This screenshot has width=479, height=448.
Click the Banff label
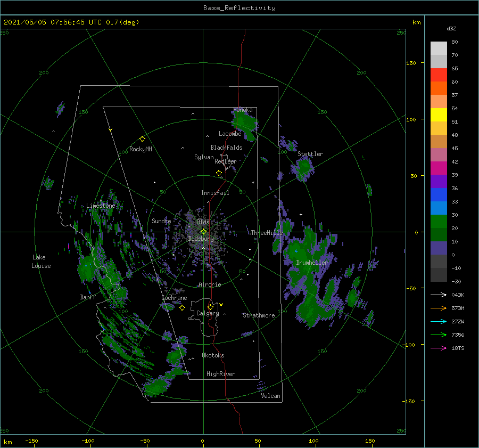coord(88,297)
